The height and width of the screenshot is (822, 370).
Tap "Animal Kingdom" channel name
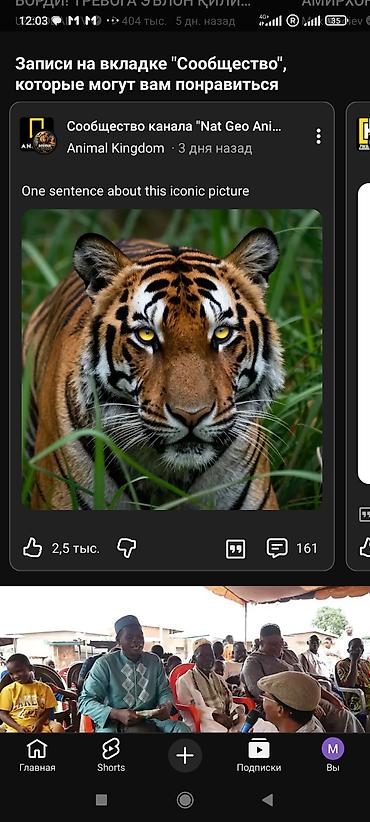pos(115,149)
